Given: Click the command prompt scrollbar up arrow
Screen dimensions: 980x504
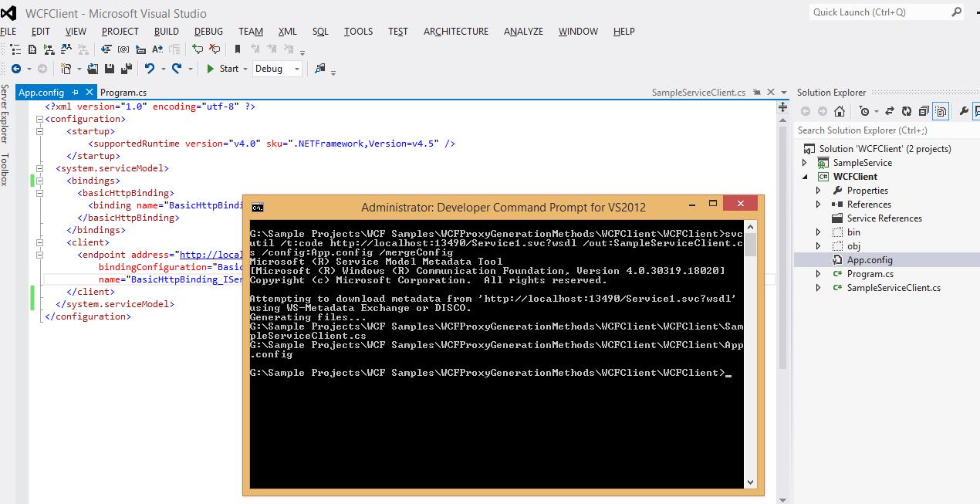Looking at the screenshot, I should [750, 226].
